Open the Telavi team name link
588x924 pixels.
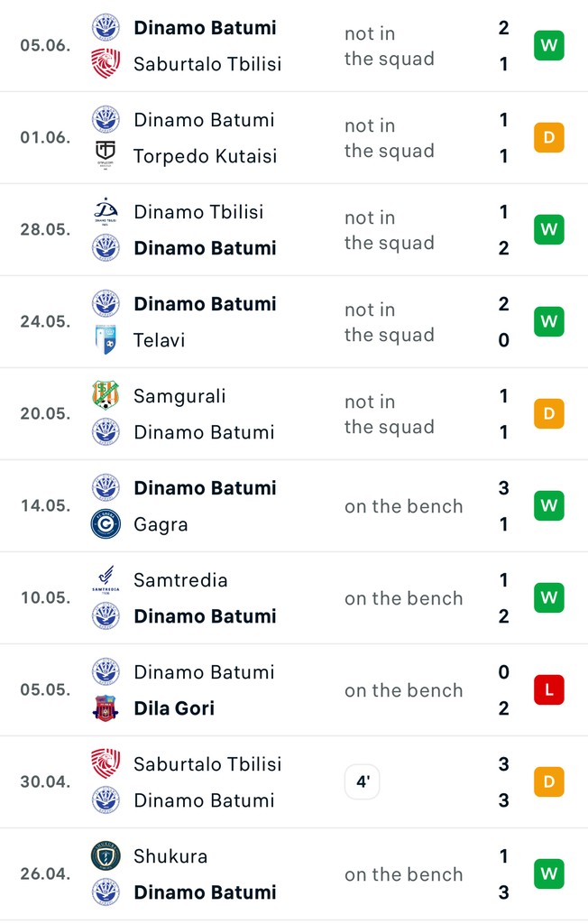pyautogui.click(x=159, y=340)
